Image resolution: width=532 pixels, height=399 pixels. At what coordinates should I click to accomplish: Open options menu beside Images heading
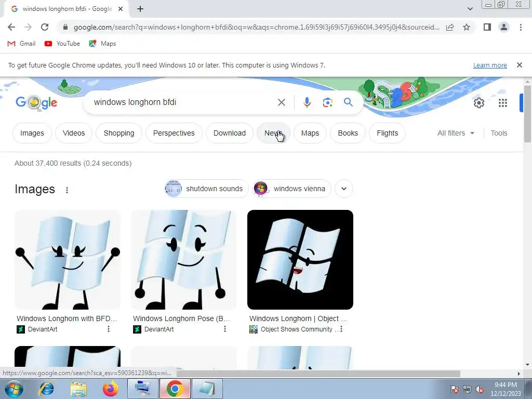click(67, 190)
